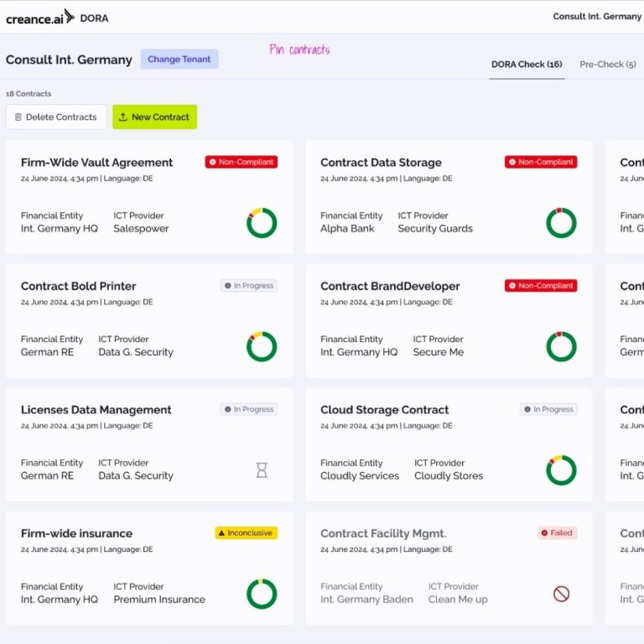Click German RE on the Contract Bold Printer card
The image size is (644, 644).
pyautogui.click(x=47, y=352)
